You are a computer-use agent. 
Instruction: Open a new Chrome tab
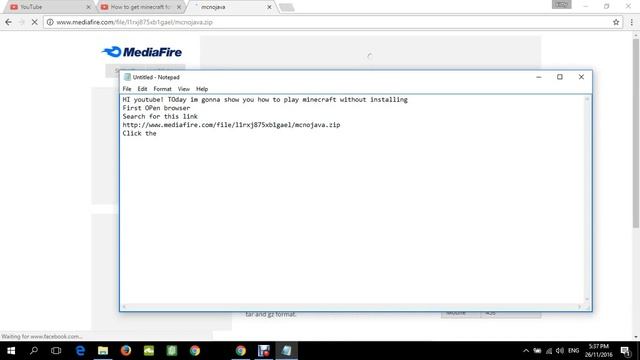click(x=287, y=7)
